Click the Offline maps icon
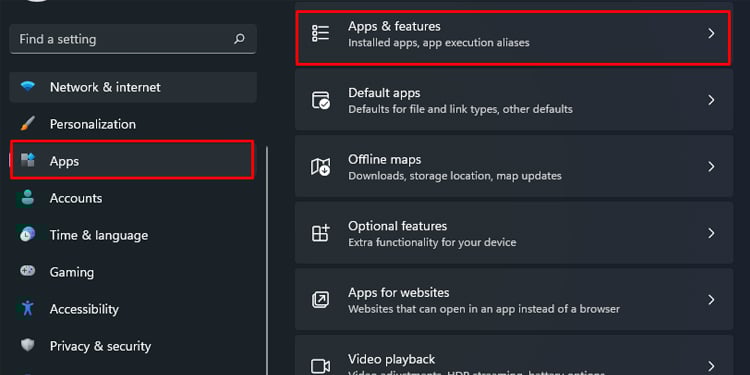The width and height of the screenshot is (750, 375). pyautogui.click(x=320, y=166)
